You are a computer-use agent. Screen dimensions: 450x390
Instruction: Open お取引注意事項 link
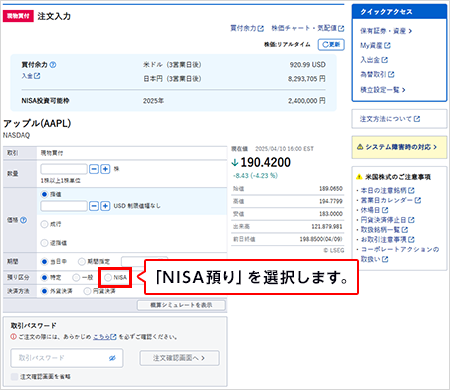tap(388, 240)
